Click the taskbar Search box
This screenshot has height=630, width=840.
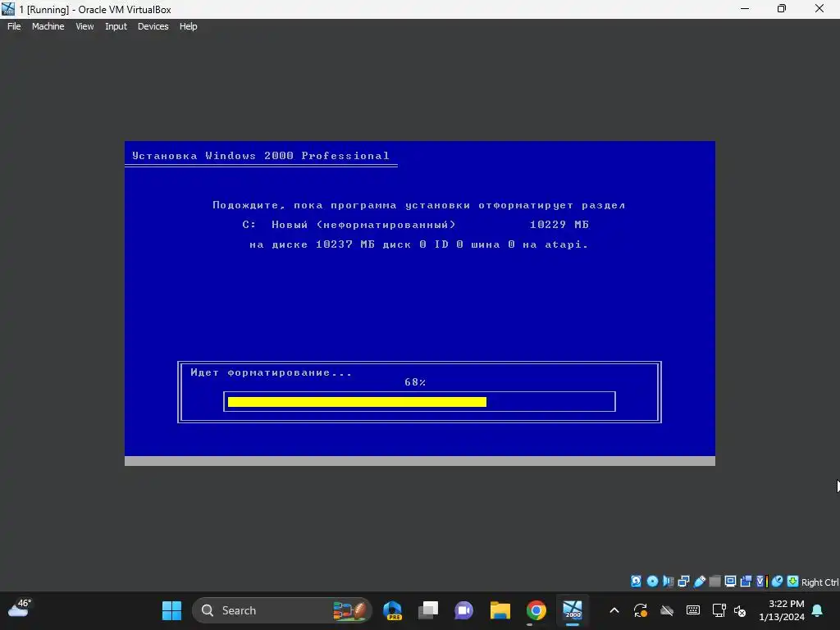pos(282,610)
